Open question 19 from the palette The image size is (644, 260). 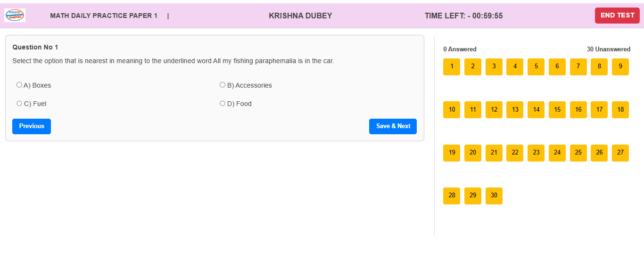pos(452,153)
